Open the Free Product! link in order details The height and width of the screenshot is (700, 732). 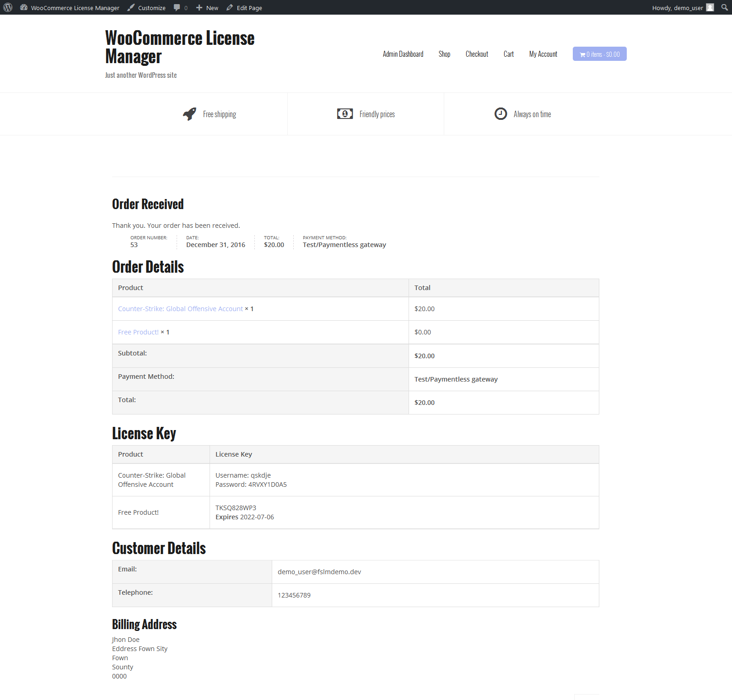[138, 332]
